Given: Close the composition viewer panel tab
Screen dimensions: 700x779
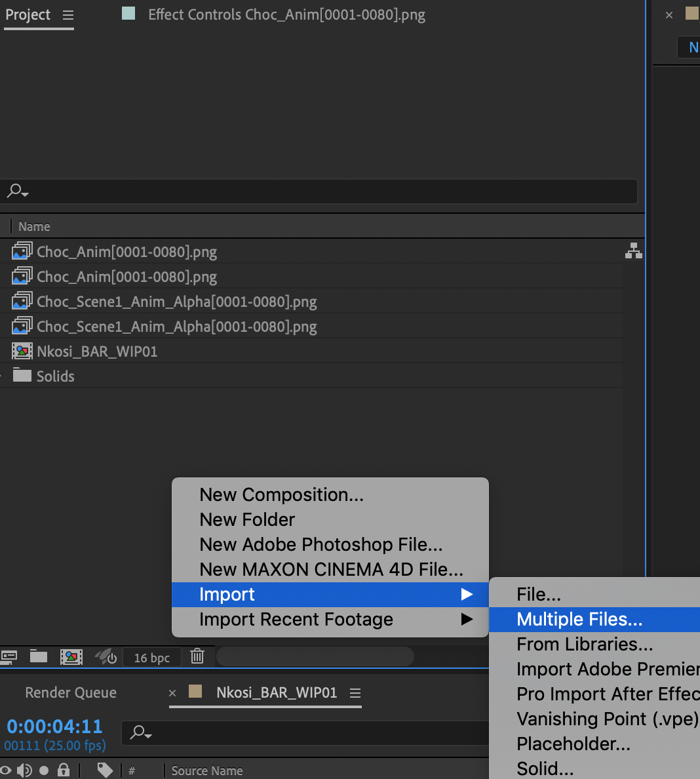Looking at the screenshot, I should tap(669, 15).
